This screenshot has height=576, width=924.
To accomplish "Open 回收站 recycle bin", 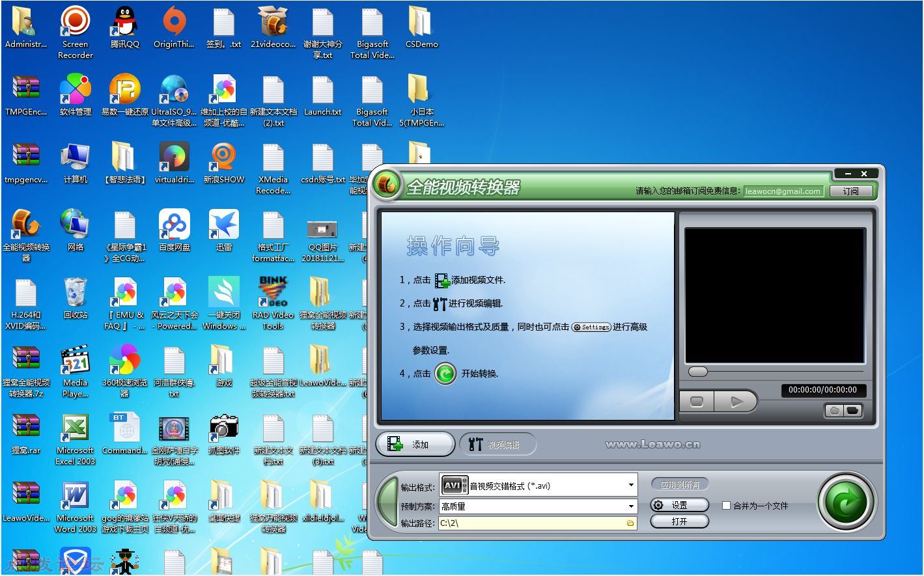I will point(76,298).
